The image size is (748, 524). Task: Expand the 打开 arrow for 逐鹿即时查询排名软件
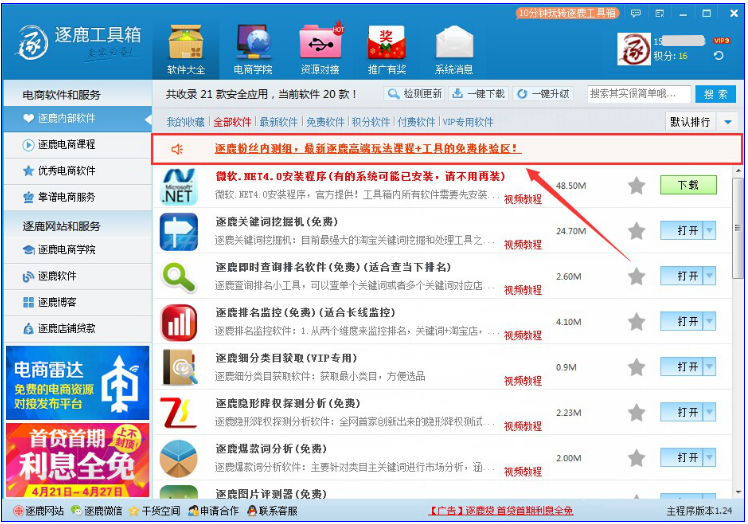tap(709, 276)
